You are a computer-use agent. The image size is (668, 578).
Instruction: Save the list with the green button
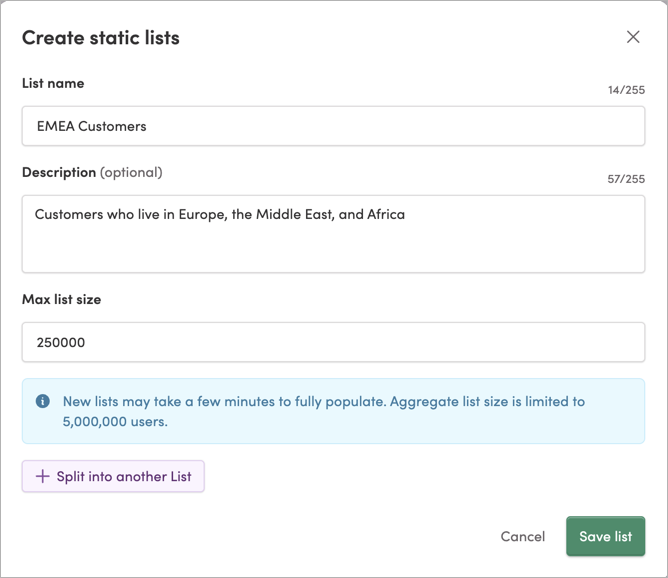605,536
